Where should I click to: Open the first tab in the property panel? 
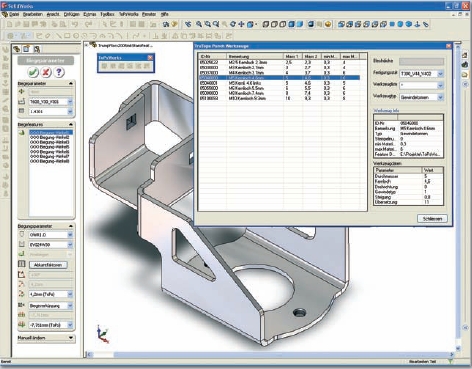(17, 49)
